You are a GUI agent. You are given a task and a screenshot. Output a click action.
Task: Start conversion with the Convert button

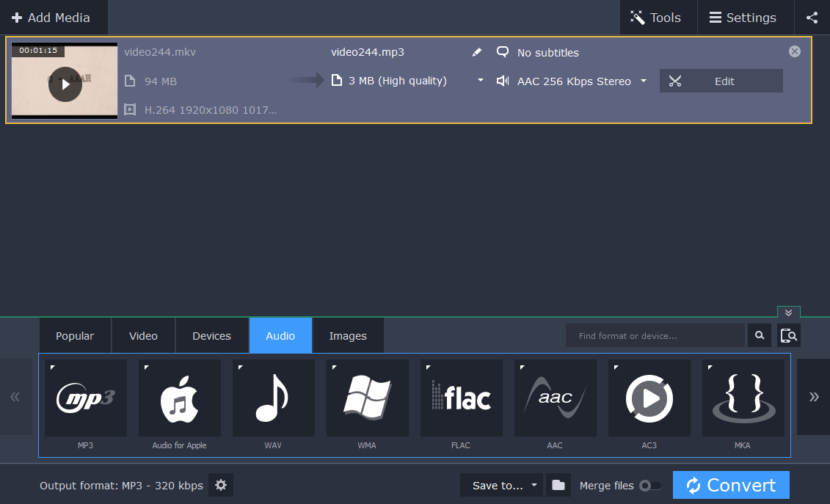[731, 485]
